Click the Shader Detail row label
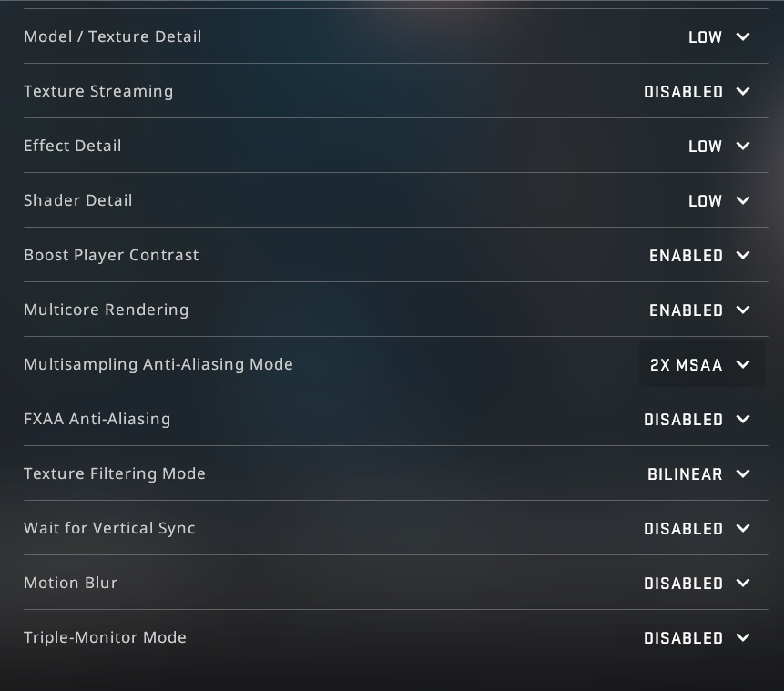Screen dimensions: 784x691 pyautogui.click(x=78, y=200)
